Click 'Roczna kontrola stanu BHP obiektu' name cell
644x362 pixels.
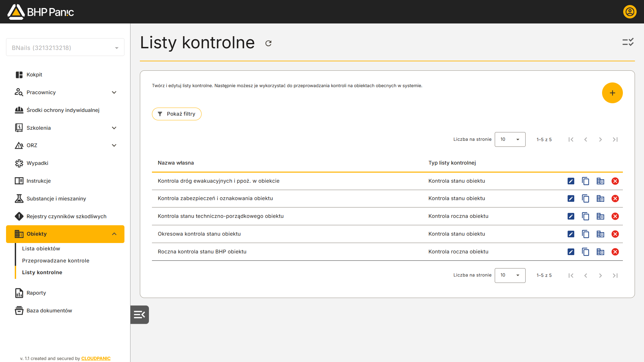pos(202,252)
